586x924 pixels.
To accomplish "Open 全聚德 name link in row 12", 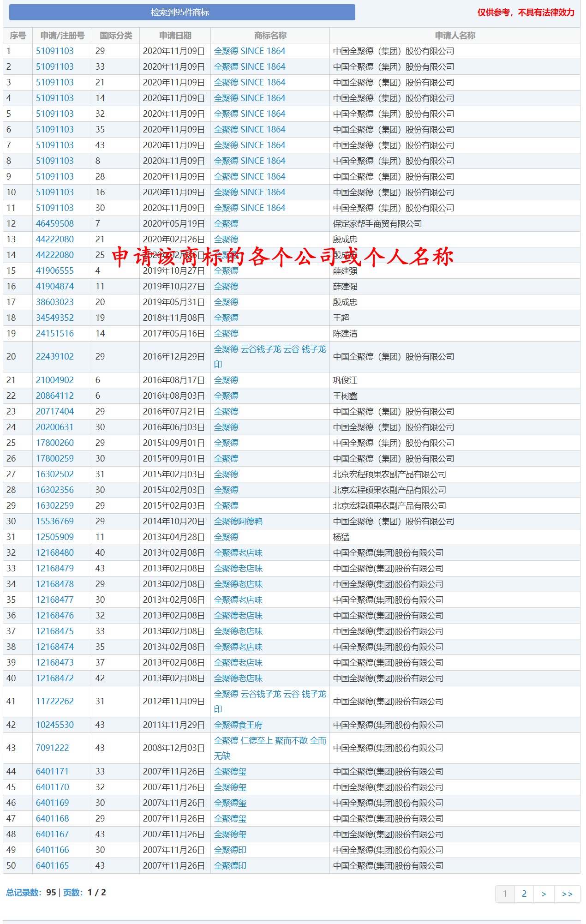I will click(x=226, y=224).
